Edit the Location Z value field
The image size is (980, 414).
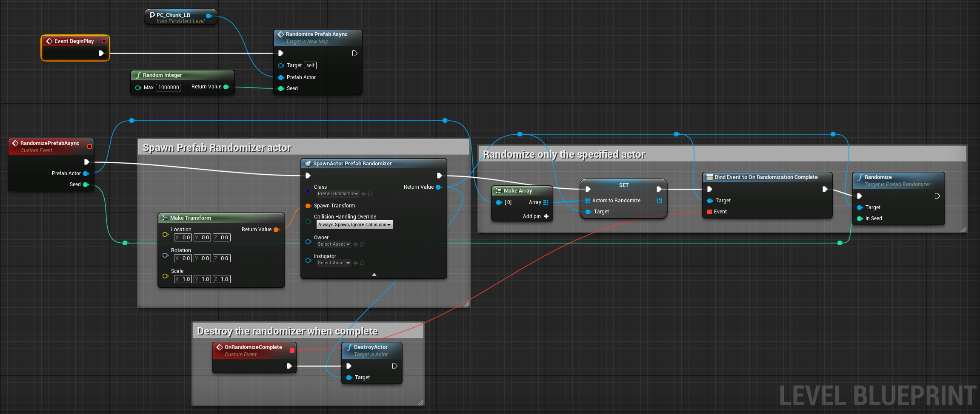221,238
